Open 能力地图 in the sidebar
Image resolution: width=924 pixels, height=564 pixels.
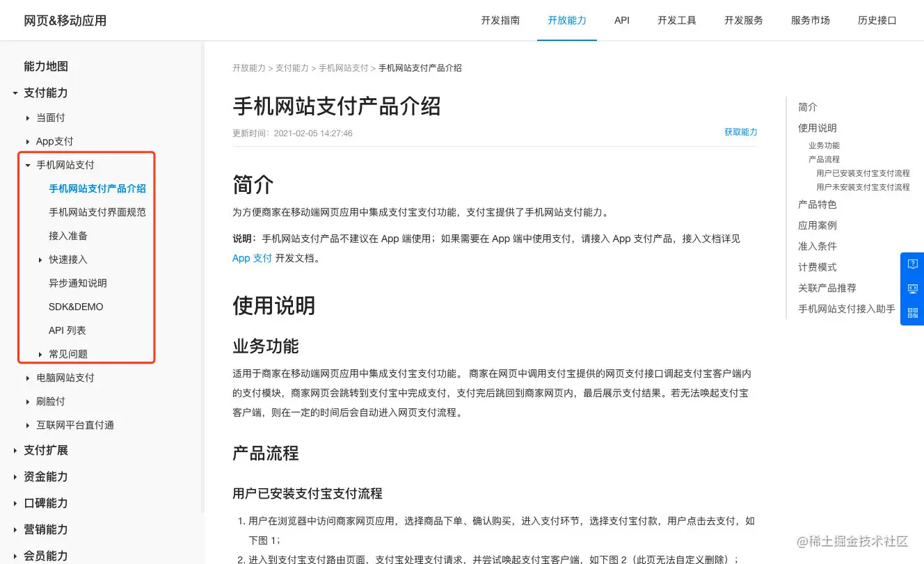pos(46,67)
